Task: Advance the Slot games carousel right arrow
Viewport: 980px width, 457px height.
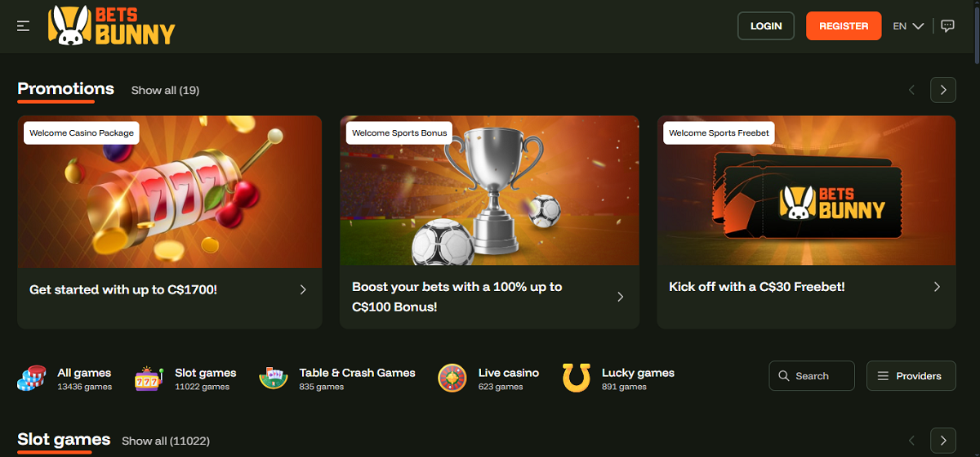Action: [943, 440]
